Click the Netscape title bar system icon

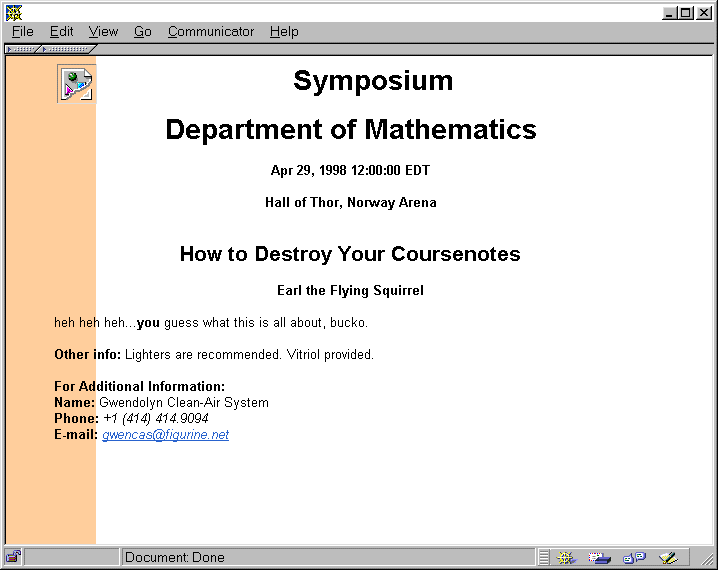click(x=13, y=13)
